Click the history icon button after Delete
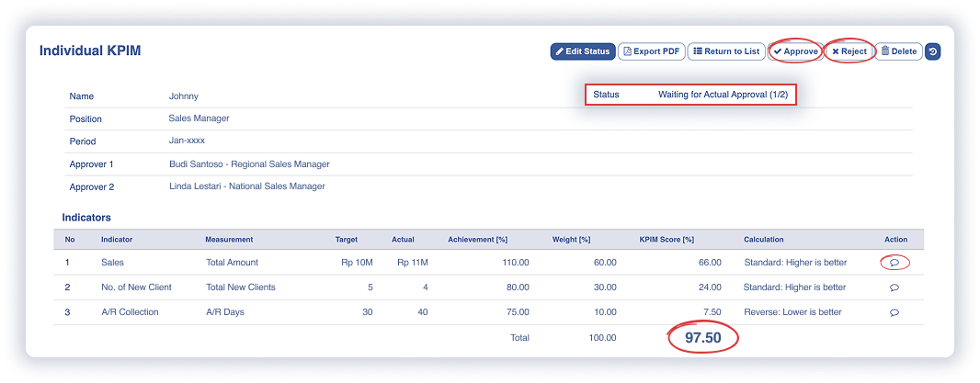This screenshot has height=383, width=980. click(932, 51)
